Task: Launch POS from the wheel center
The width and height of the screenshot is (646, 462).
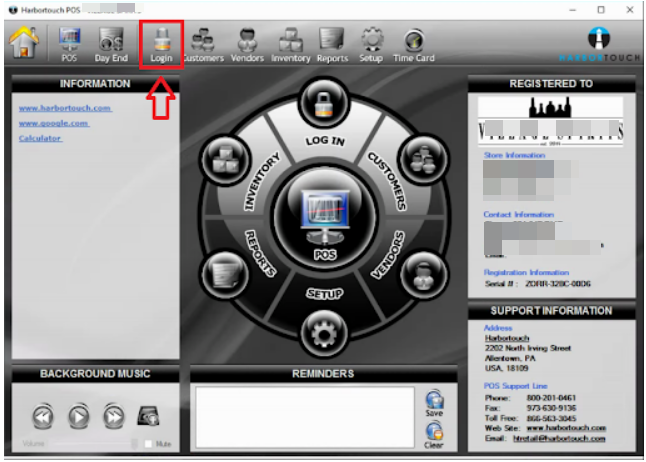Action: pyautogui.click(x=325, y=218)
